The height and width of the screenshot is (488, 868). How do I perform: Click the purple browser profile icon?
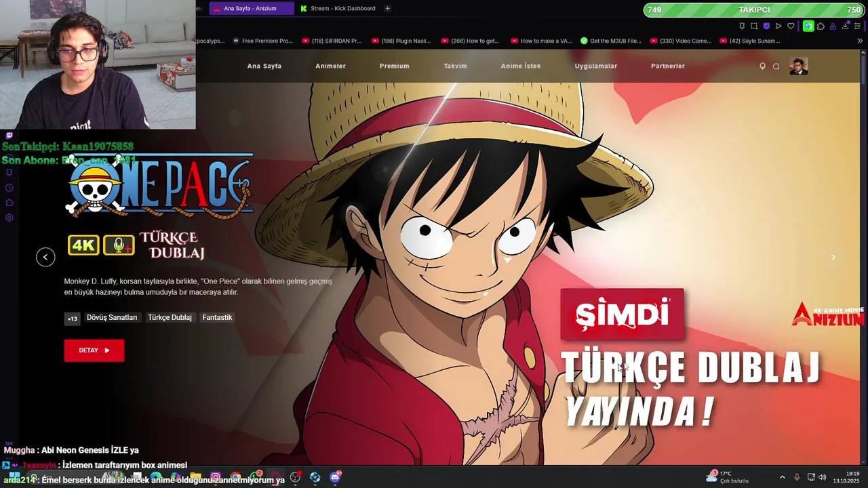tap(833, 26)
